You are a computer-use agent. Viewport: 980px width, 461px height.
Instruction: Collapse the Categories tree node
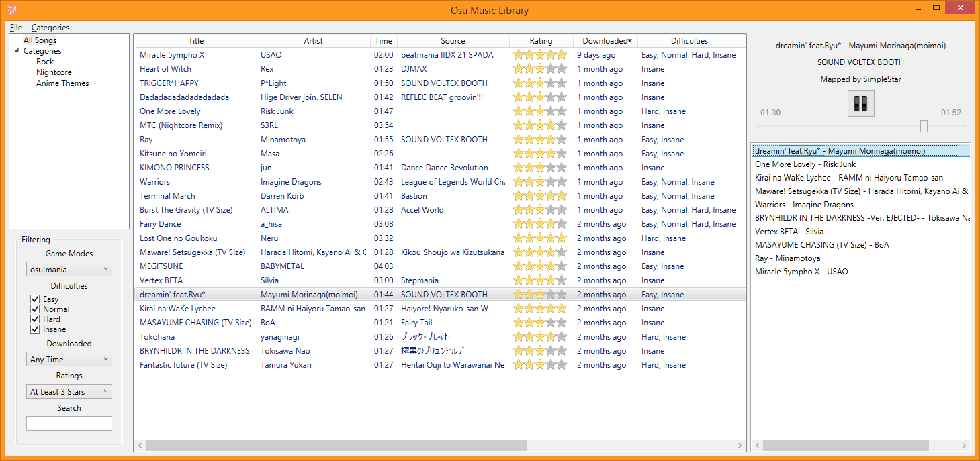coord(17,51)
